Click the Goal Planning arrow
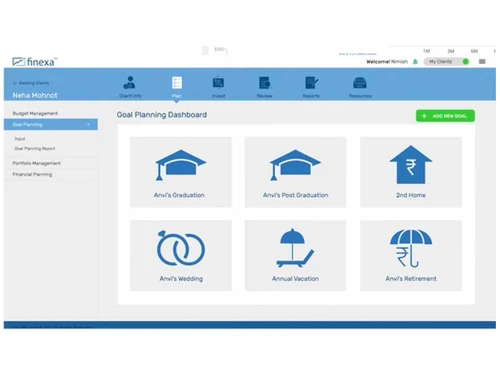Image resolution: width=500 pixels, height=375 pixels. pos(88,125)
